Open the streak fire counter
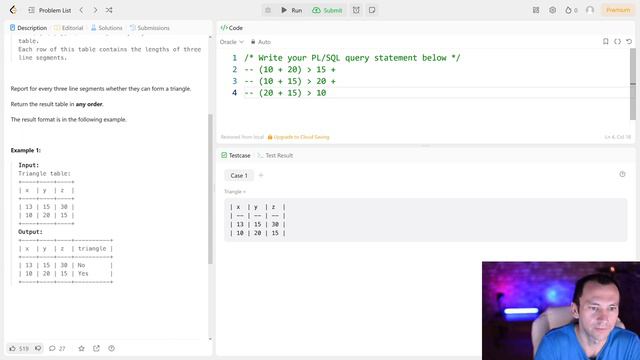The image size is (640, 360). [x=571, y=10]
